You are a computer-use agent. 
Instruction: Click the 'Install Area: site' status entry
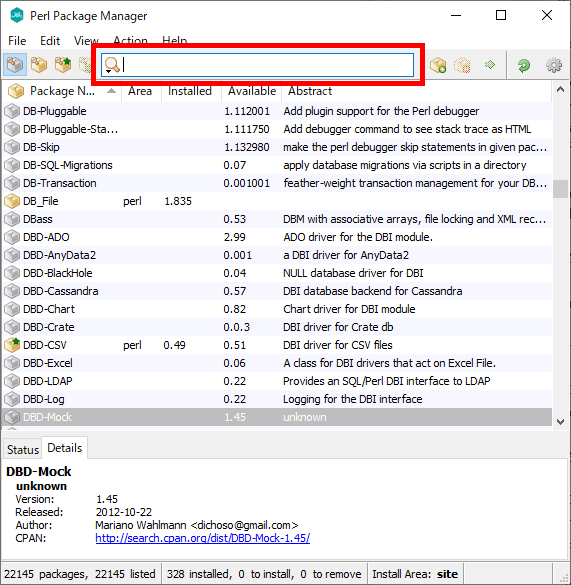coord(415,574)
